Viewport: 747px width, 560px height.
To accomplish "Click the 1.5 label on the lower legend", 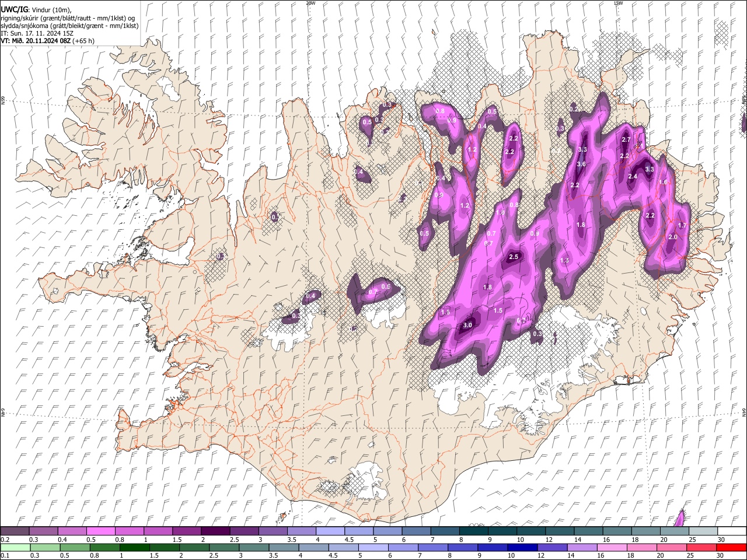I will (154, 555).
